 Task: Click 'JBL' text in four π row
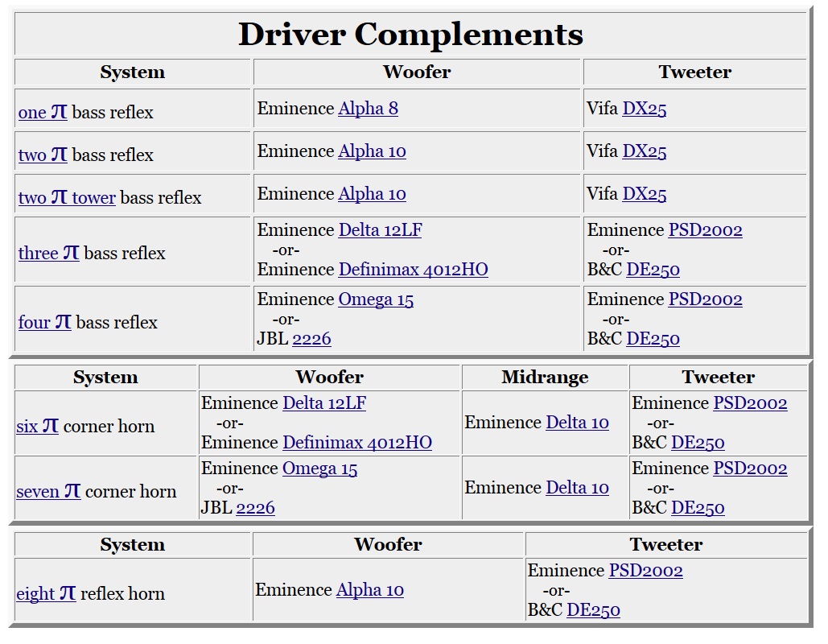click(273, 339)
